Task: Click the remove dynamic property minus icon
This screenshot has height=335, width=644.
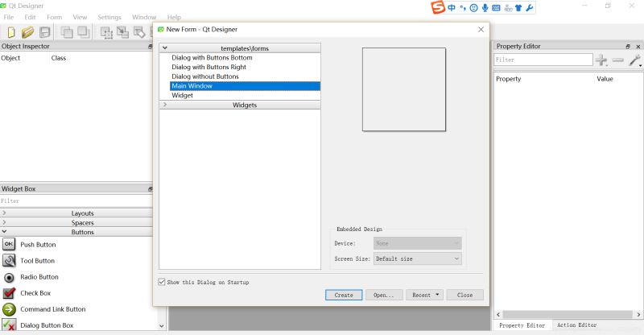Action: tap(617, 60)
